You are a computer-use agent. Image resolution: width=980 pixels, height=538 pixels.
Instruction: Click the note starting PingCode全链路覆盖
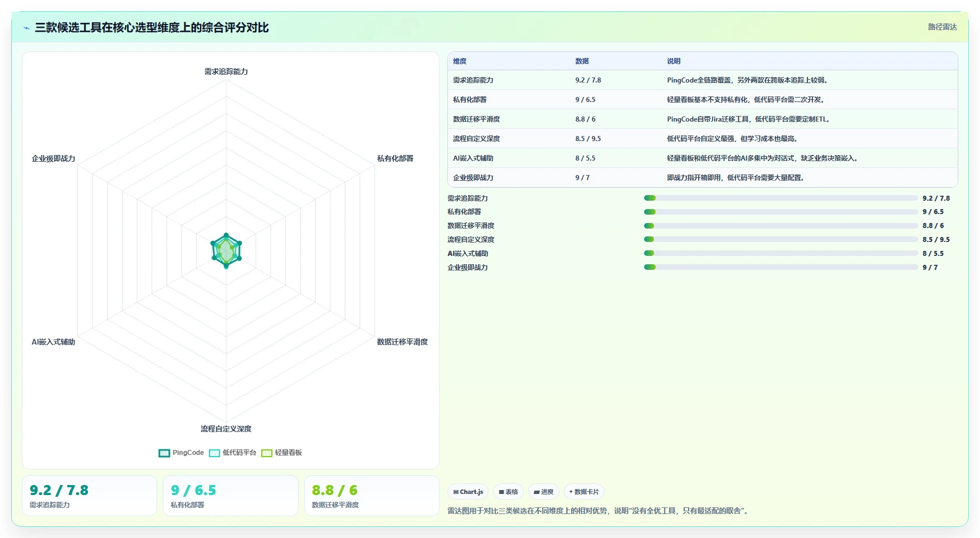[x=748, y=80]
